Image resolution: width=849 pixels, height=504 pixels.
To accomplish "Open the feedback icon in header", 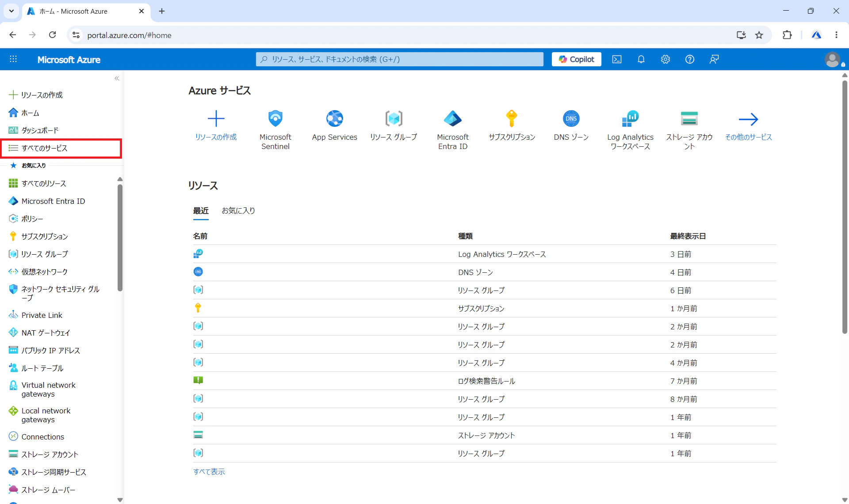I will (x=714, y=59).
